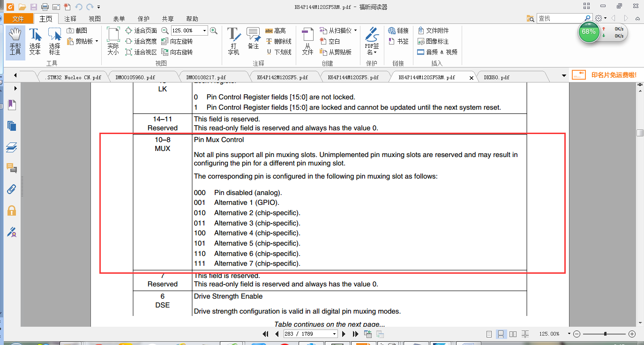The width and height of the screenshot is (644, 345).
Task: Insert Audio & Video (音频 & 视频)
Action: (x=437, y=52)
